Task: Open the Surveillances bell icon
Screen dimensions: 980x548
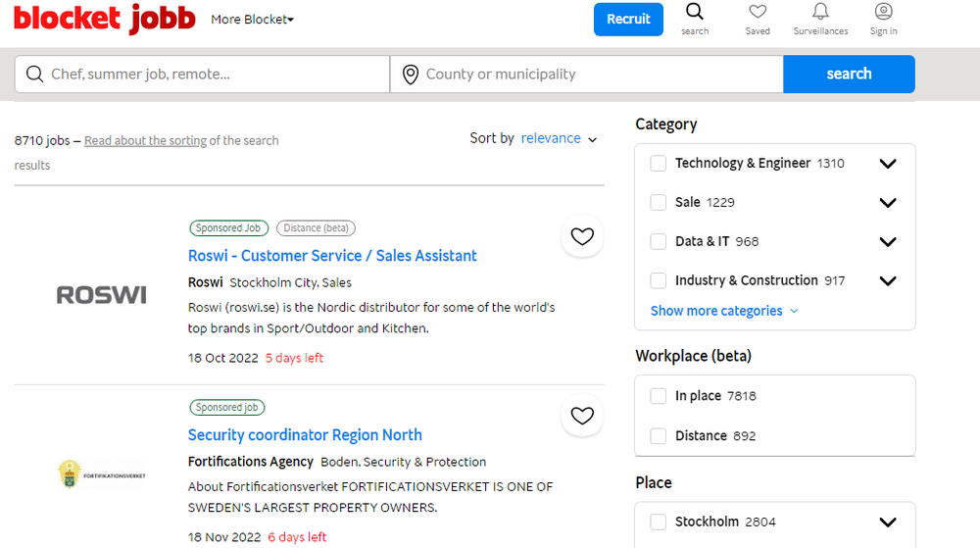Action: coord(820,12)
